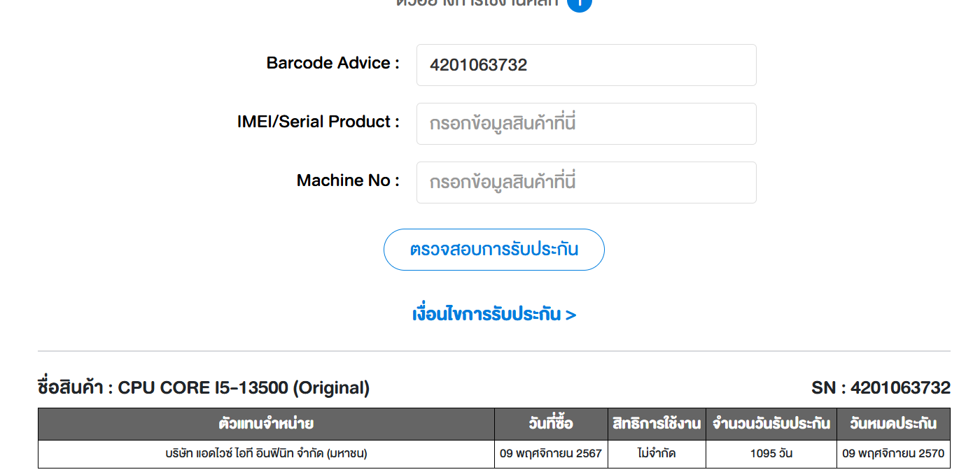Click the จำนวนวันรับประกัน column header

coord(771,424)
